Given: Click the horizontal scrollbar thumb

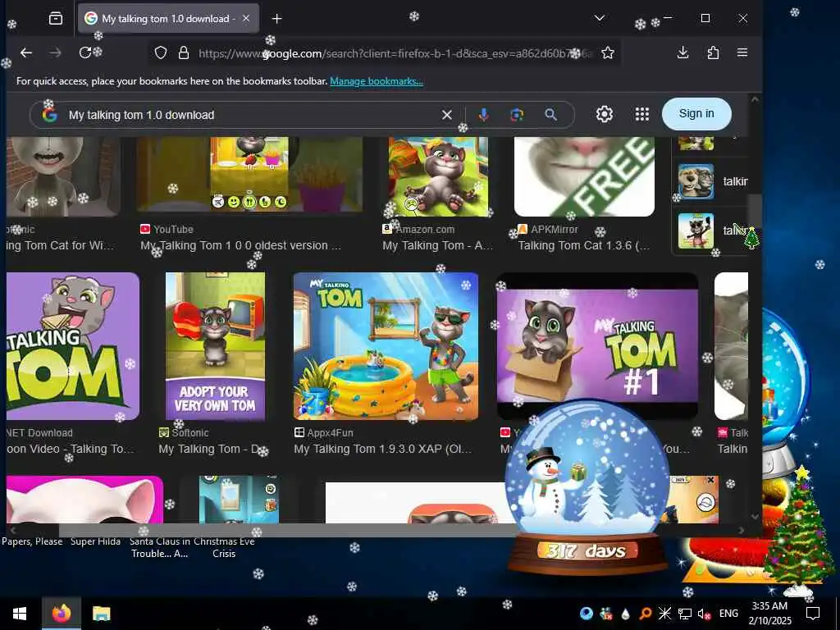Looking at the screenshot, I should 288,531.
